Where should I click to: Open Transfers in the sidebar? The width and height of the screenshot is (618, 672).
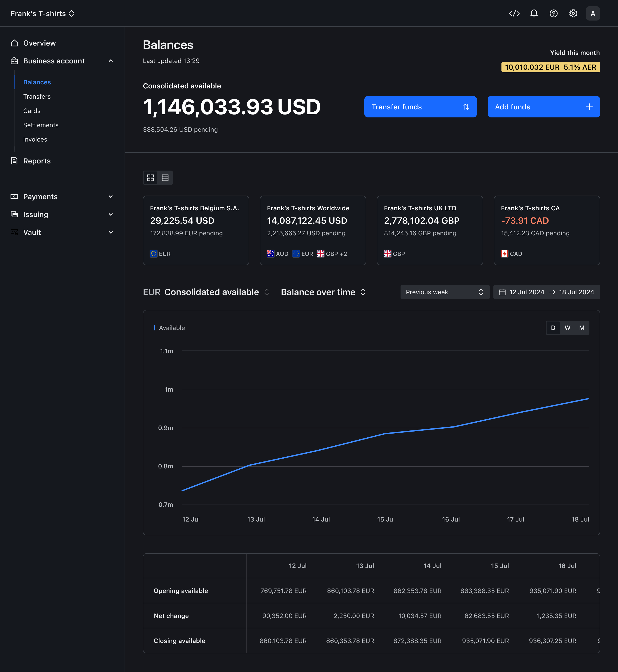[x=37, y=97]
